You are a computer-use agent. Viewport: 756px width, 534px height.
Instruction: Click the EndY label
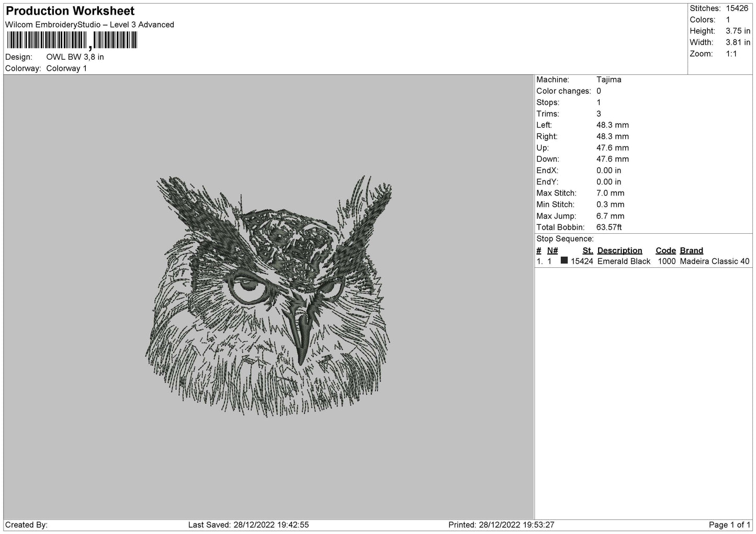[547, 182]
